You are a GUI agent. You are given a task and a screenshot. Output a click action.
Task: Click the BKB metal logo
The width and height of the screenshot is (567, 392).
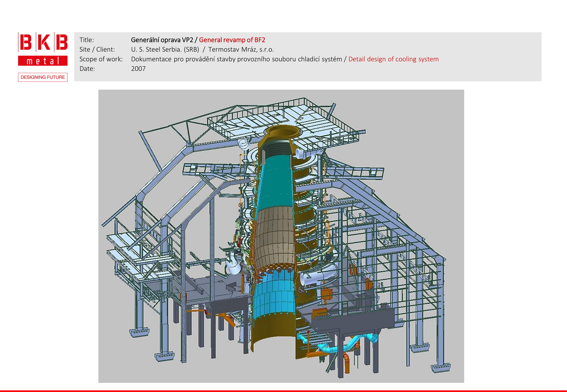click(43, 42)
